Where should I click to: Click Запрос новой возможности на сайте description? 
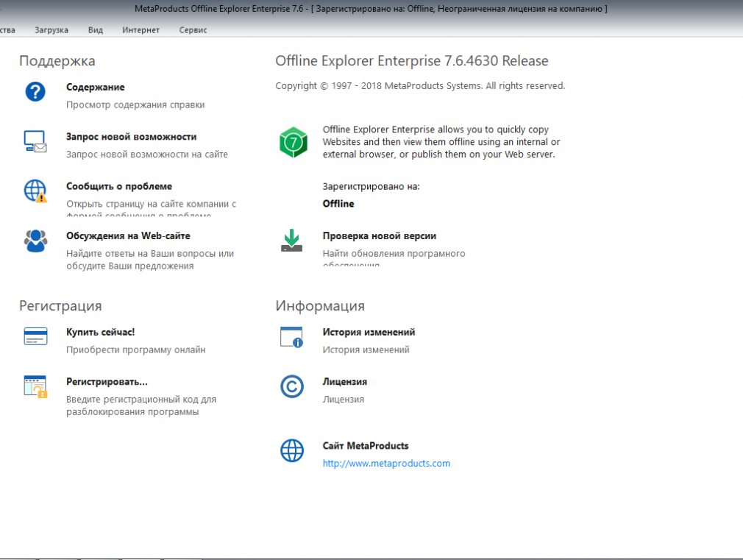pos(147,154)
